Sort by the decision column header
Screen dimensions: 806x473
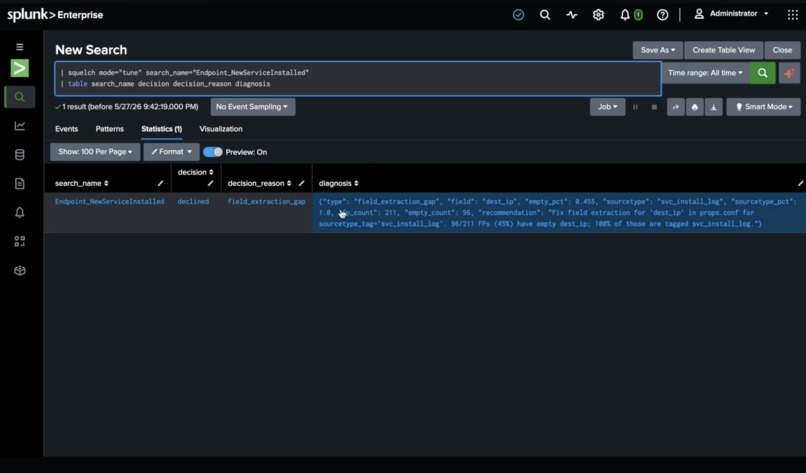pos(195,172)
